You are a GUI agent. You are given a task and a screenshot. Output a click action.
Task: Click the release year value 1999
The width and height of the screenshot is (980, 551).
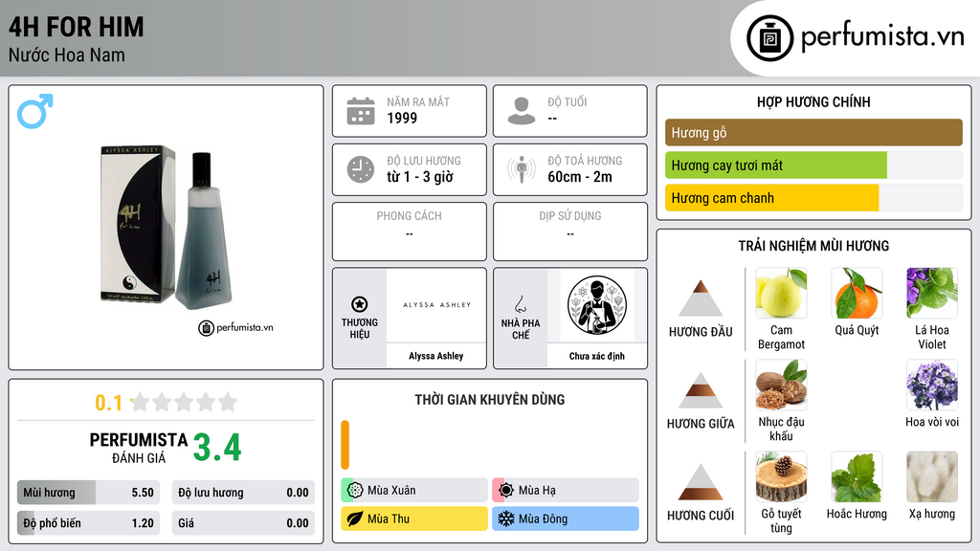tap(402, 118)
